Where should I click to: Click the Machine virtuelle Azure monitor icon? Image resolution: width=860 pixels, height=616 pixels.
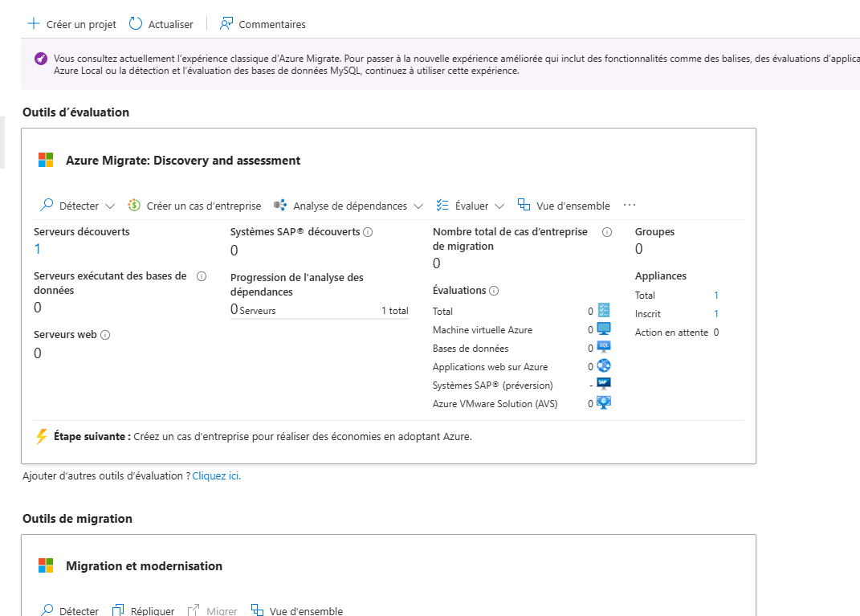(604, 328)
